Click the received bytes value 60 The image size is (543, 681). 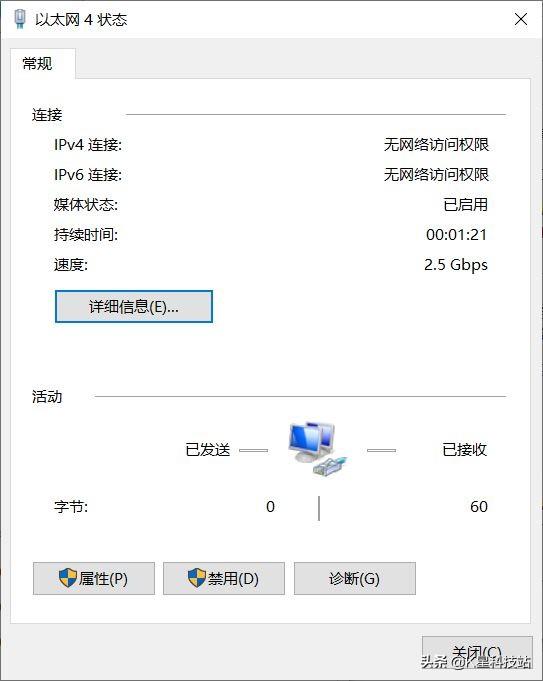click(479, 506)
